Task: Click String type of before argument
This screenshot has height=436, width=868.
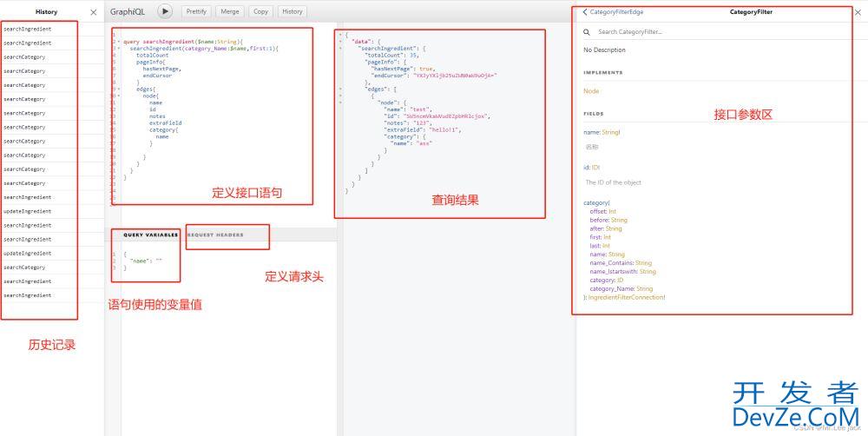Action: 619,220
